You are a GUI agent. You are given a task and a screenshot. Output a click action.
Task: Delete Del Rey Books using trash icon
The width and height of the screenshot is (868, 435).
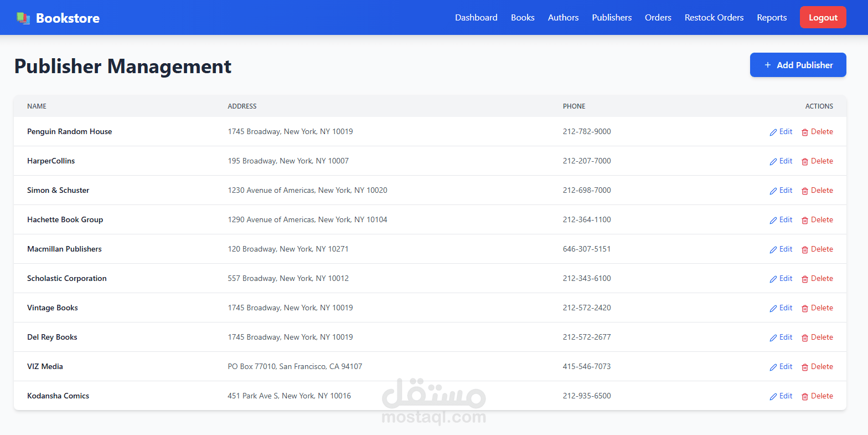pyautogui.click(x=805, y=338)
